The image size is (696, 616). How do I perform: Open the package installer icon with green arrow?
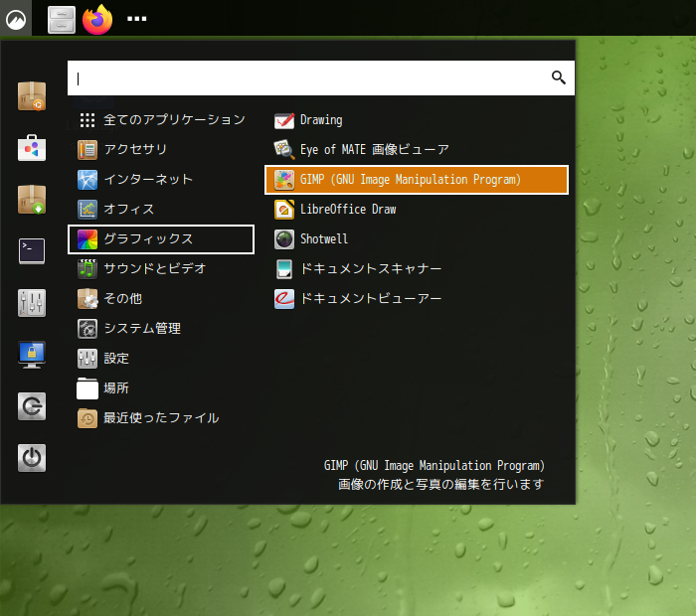[32, 200]
